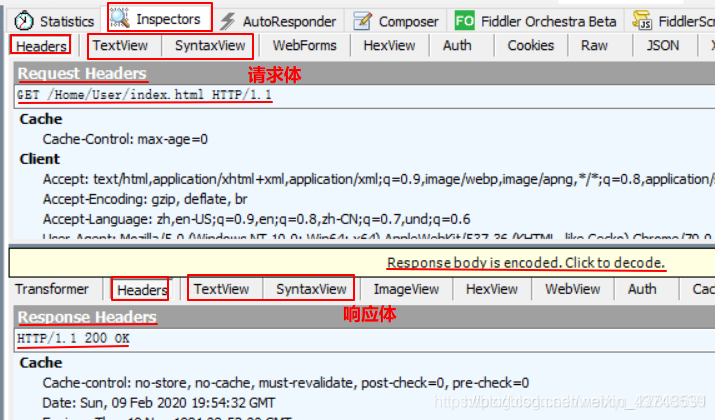
Task: Open the response HexView tab
Action: (x=492, y=289)
